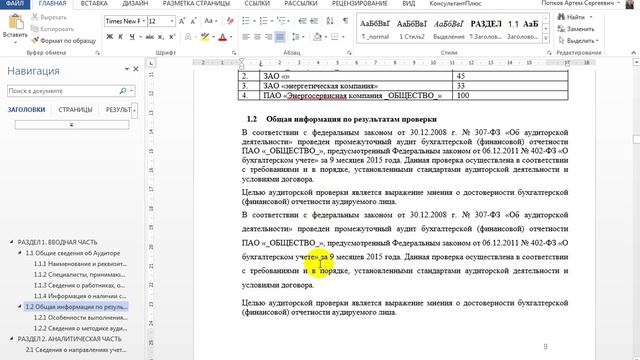Click Cut (Вырезать) in the clipboard group
The image size is (640, 360).
[49, 17]
